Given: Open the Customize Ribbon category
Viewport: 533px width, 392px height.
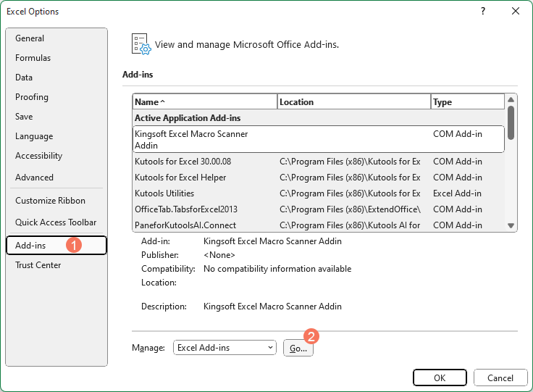Looking at the screenshot, I should pos(50,201).
